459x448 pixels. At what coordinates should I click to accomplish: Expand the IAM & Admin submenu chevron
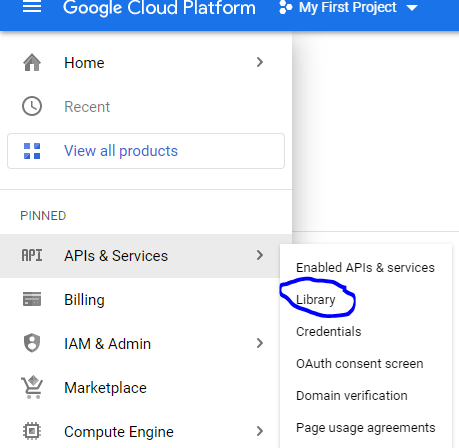[260, 343]
